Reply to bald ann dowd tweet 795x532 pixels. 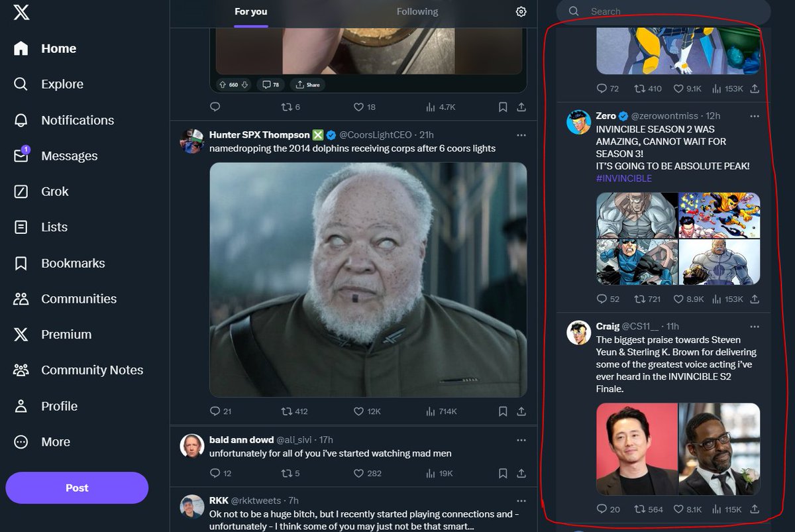point(221,474)
